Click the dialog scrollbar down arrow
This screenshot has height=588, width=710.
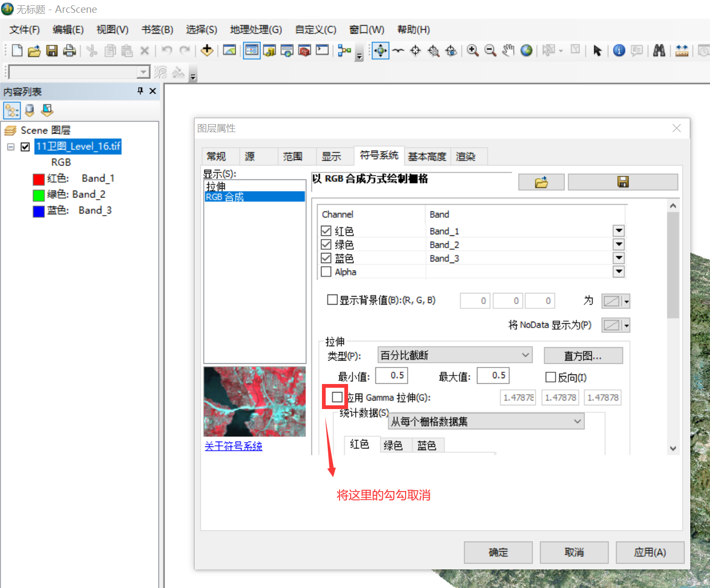(673, 448)
